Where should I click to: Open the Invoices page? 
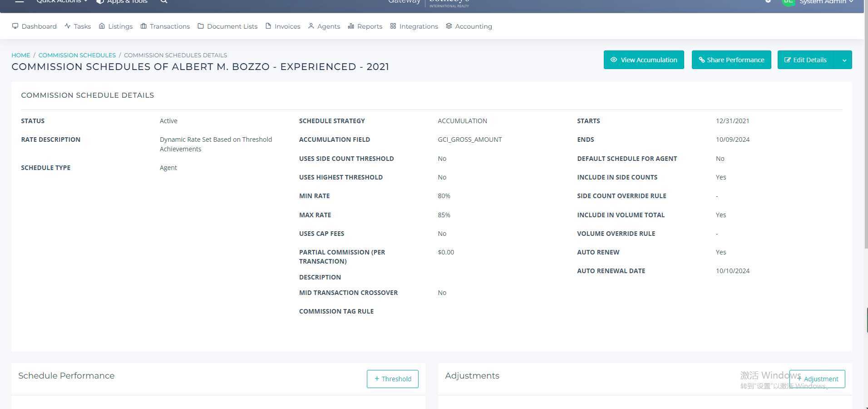pyautogui.click(x=283, y=26)
